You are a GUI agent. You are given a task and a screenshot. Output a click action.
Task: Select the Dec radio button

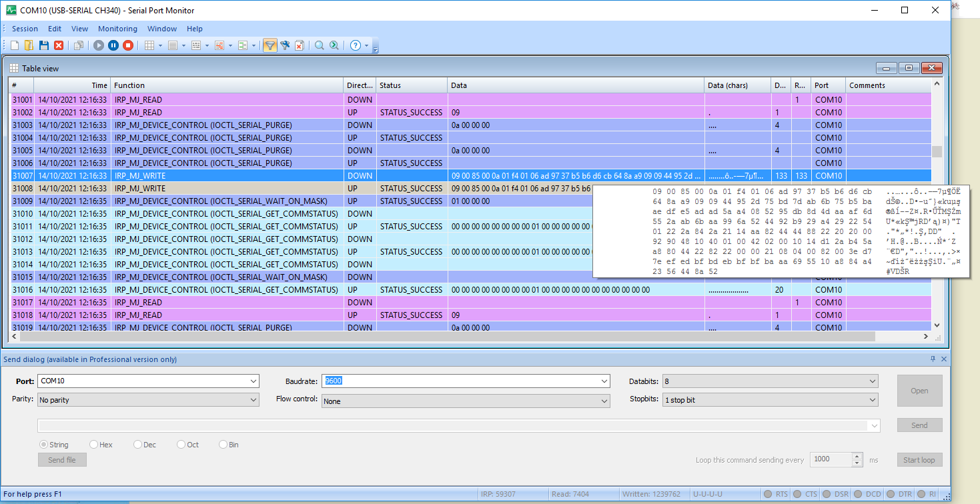[x=138, y=445]
